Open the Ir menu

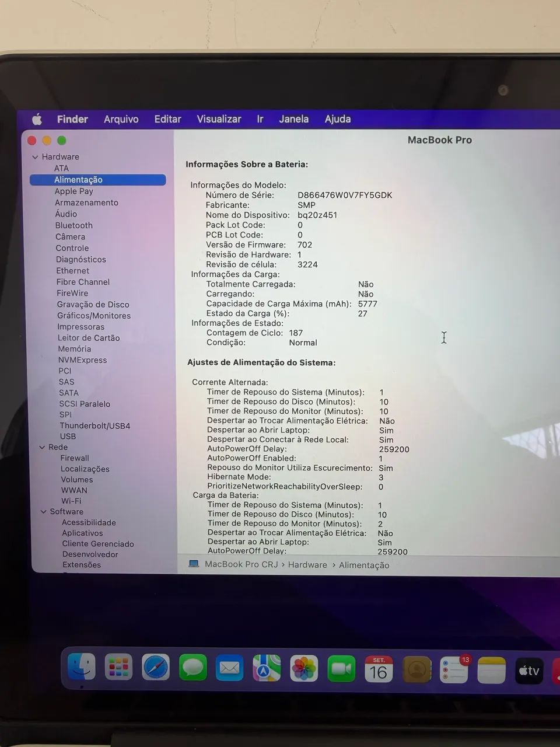[260, 119]
